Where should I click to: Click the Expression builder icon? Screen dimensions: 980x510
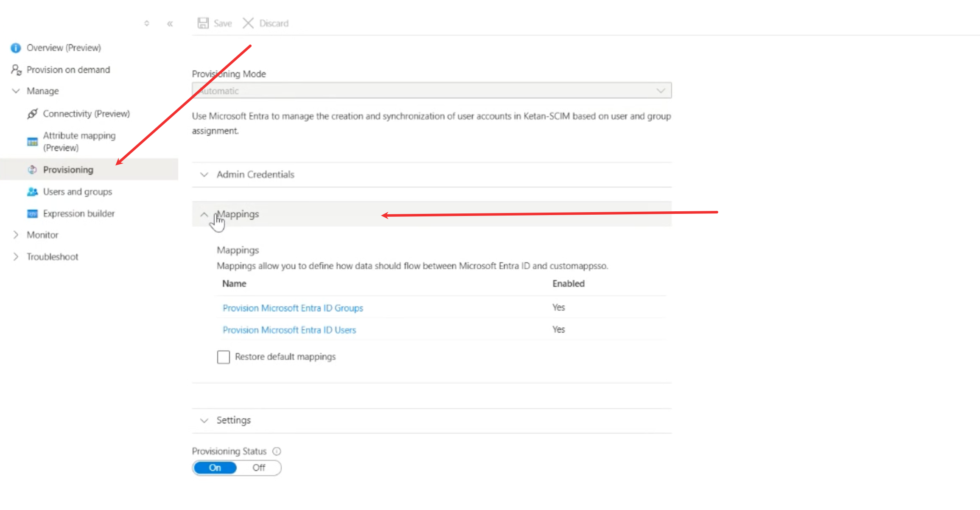point(32,213)
